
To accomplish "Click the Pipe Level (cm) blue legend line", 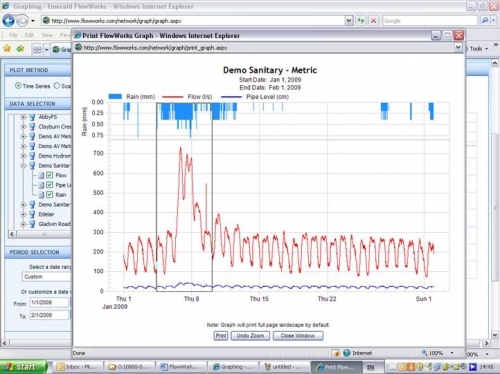I will pos(231,97).
